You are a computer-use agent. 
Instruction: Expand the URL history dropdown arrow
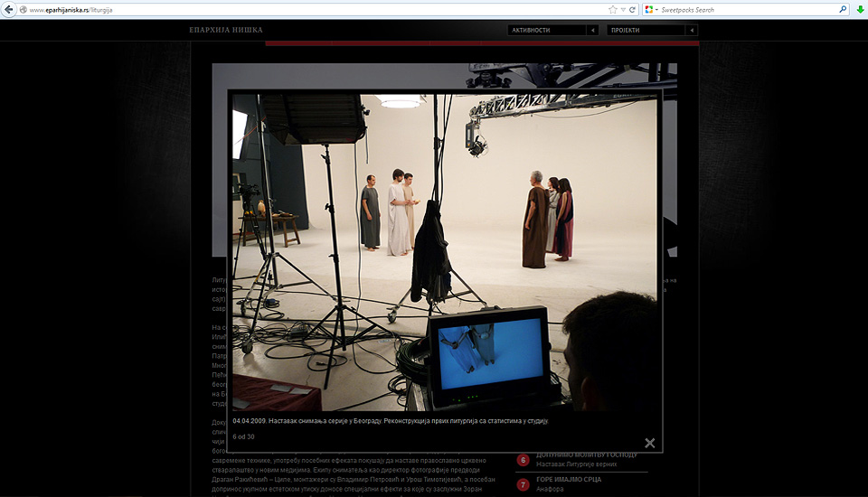[623, 9]
